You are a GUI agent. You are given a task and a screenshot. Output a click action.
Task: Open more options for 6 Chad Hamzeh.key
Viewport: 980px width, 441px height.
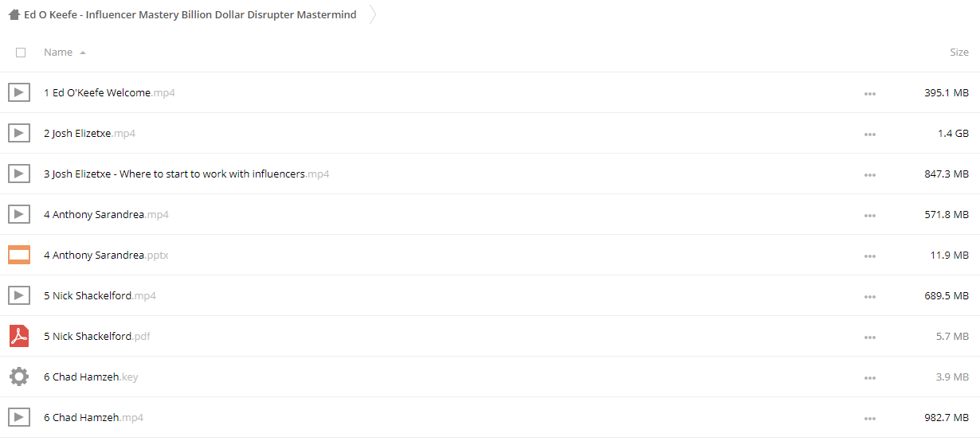tap(869, 377)
